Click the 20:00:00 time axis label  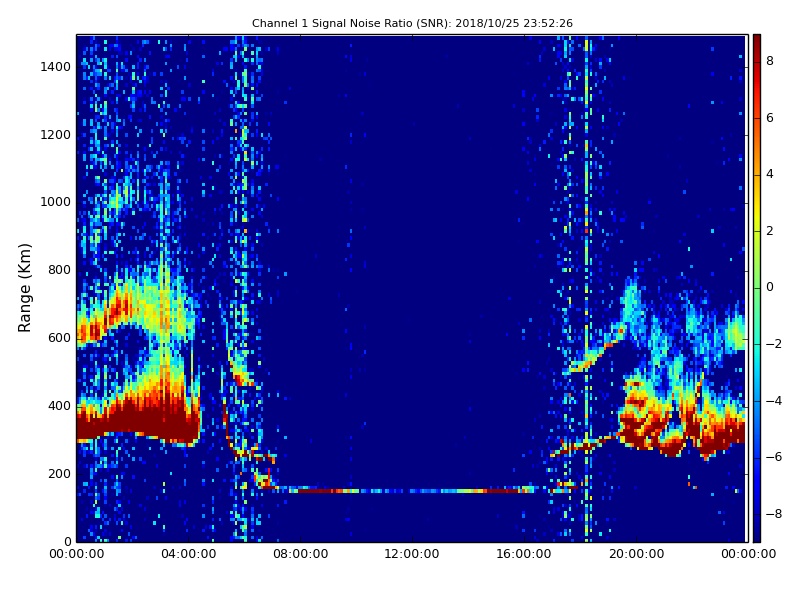tap(636, 554)
